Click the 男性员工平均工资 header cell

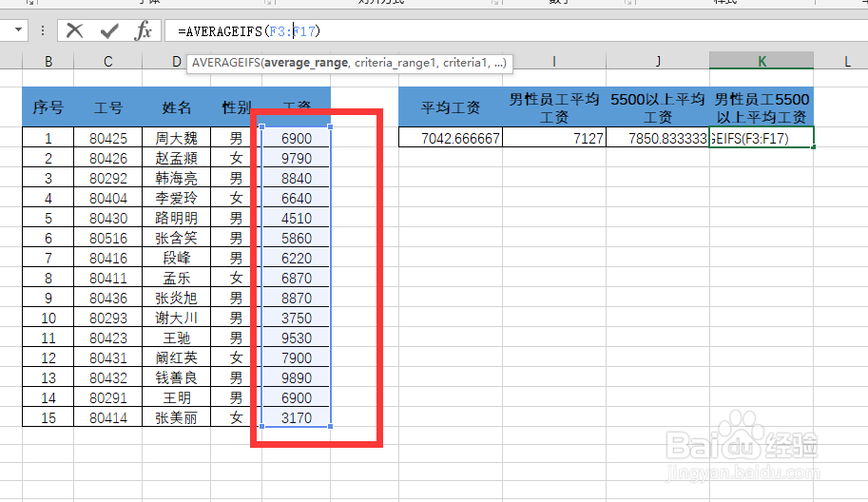point(554,107)
